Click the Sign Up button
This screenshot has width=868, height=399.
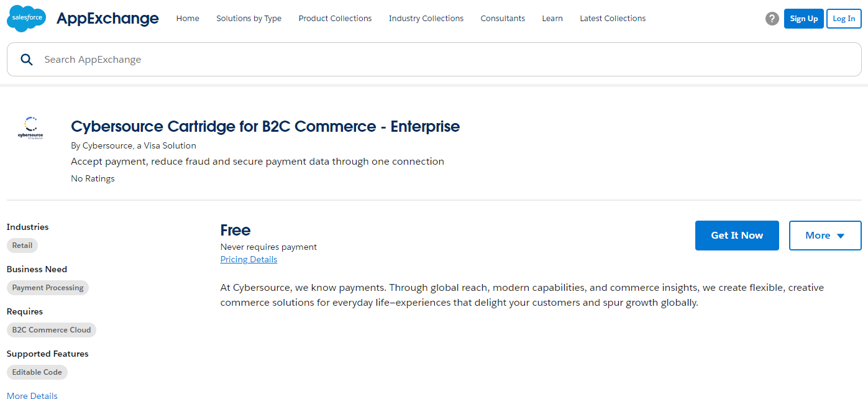coord(803,19)
